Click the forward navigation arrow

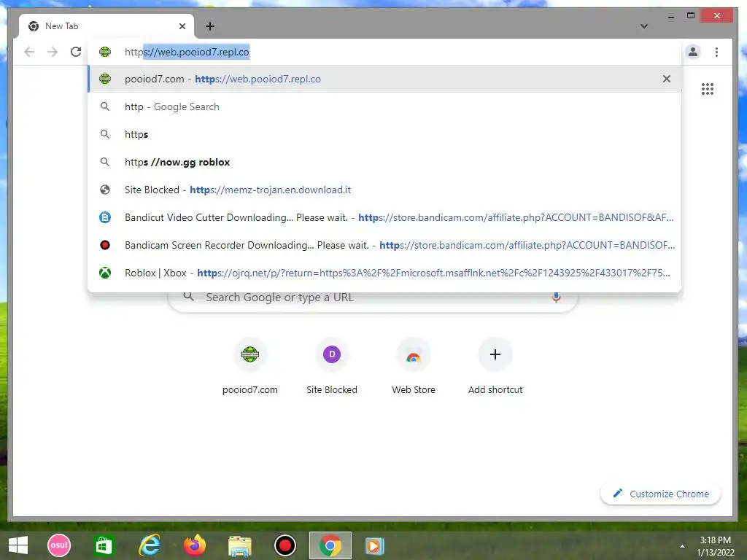coord(53,52)
